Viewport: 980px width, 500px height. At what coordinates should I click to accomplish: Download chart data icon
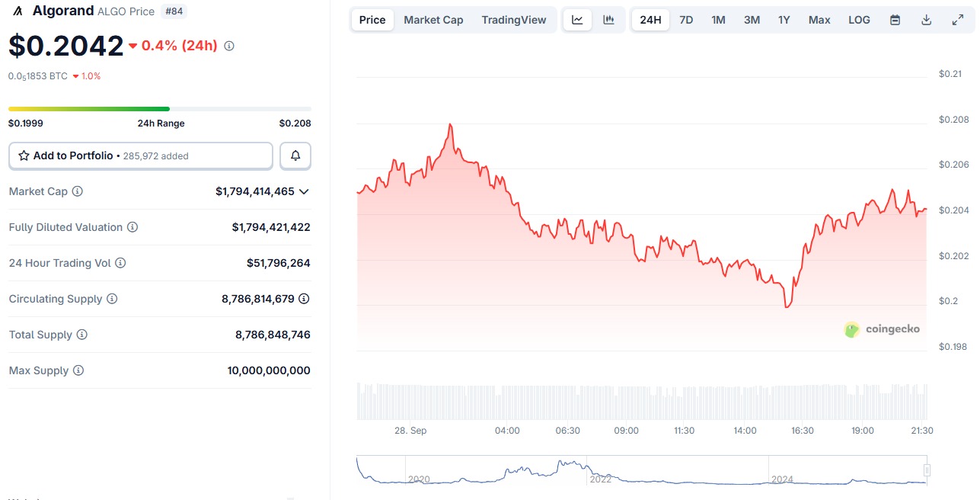coord(927,20)
